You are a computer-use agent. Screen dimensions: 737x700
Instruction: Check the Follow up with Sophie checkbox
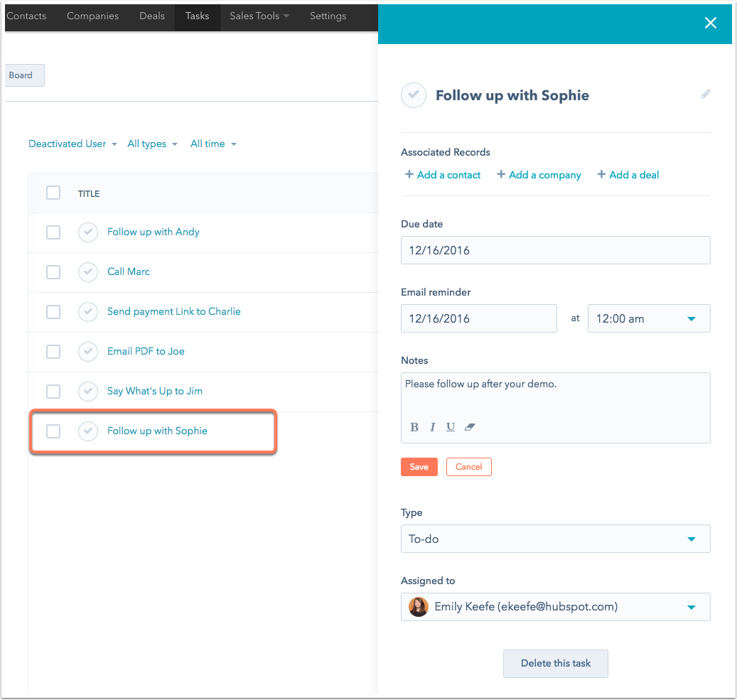pos(53,431)
